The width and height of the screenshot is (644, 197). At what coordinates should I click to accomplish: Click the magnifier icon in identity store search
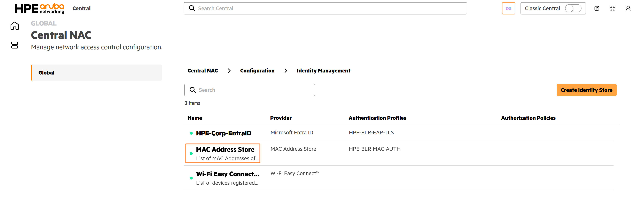click(192, 90)
